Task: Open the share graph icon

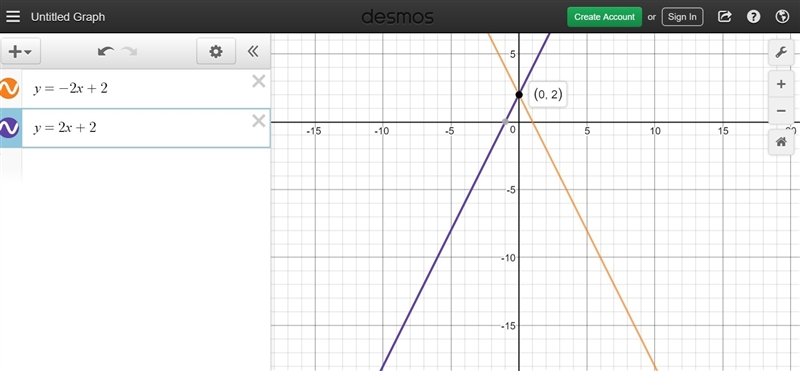Action: (x=724, y=16)
